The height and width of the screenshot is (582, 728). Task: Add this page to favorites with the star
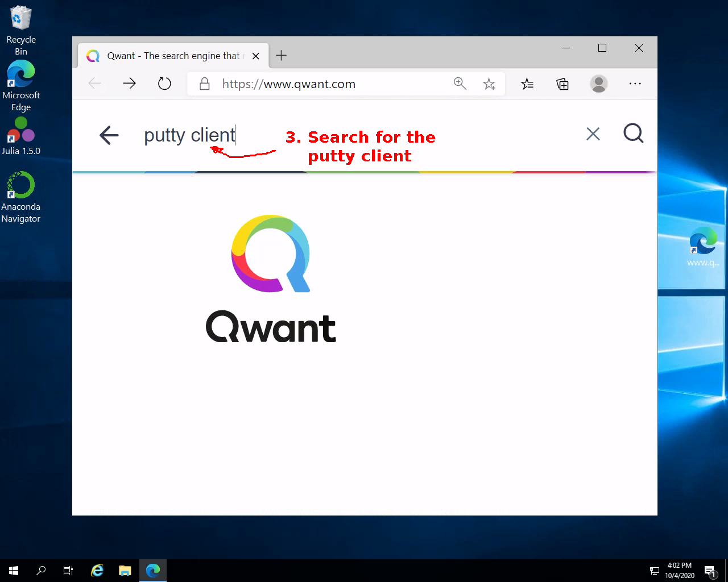click(x=489, y=84)
